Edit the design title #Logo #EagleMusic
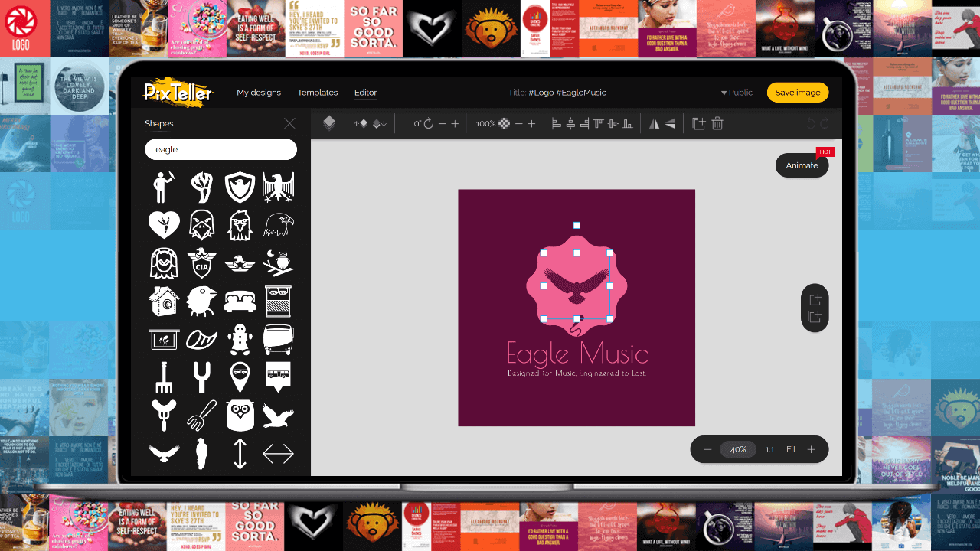This screenshot has height=551, width=980. tap(567, 92)
